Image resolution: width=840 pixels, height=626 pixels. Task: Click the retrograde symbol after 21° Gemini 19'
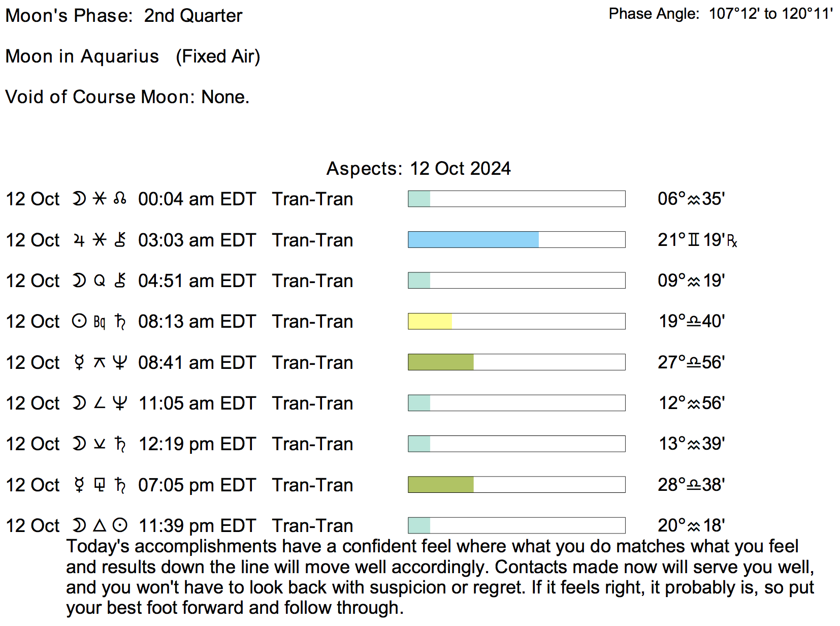pyautogui.click(x=732, y=240)
